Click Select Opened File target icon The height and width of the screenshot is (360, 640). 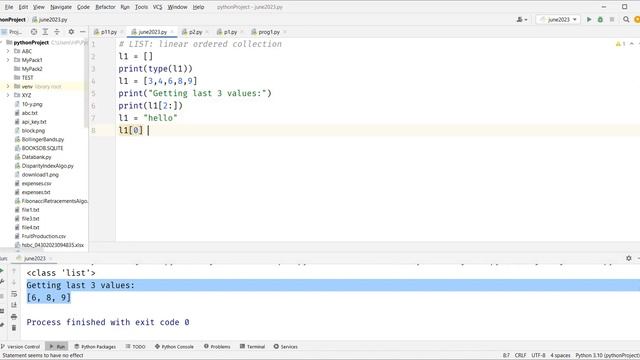[x=34, y=32]
